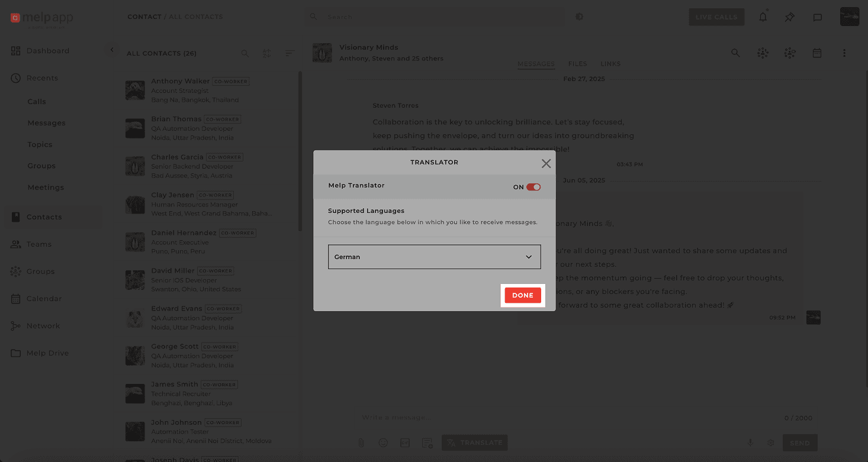868x462 pixels.
Task: Open the three-dot more options menu
Action: (844, 53)
